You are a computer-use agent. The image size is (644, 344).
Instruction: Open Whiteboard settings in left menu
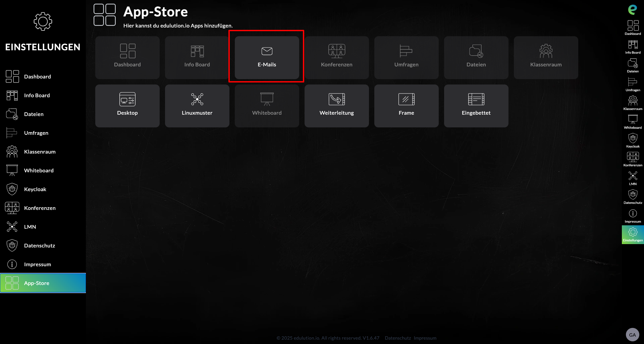point(39,170)
